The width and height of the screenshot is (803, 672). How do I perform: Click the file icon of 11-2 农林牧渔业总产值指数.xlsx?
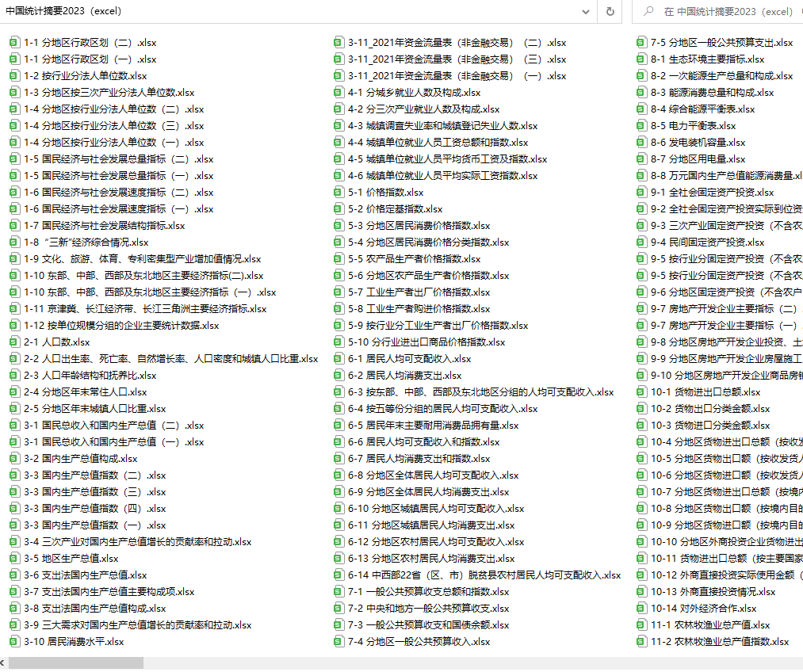point(641,641)
